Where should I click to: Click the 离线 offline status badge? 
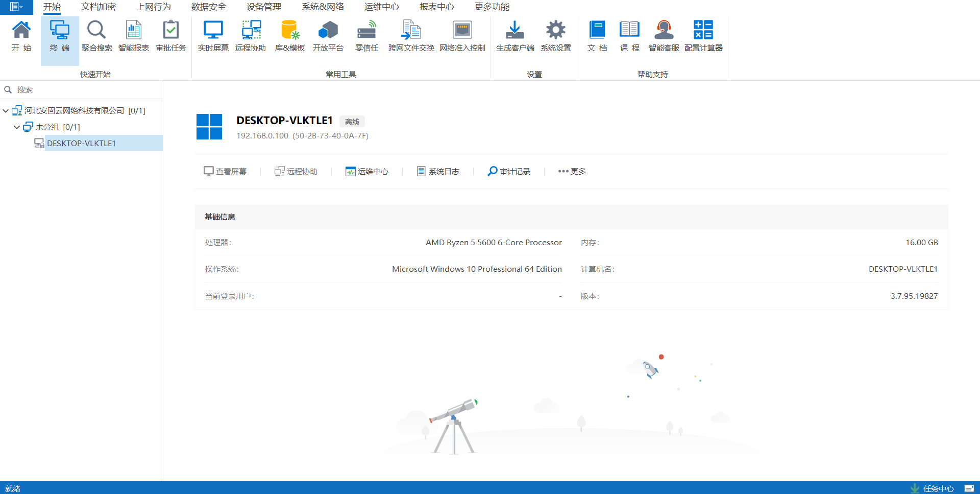click(352, 122)
